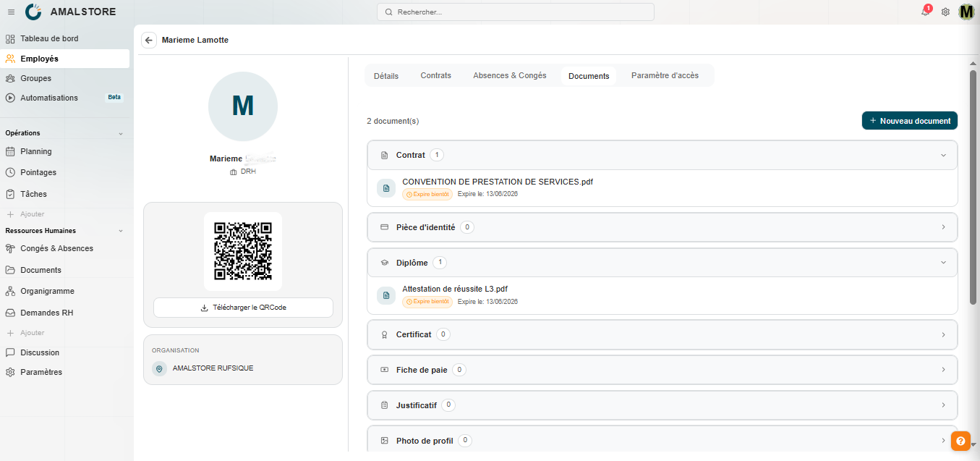The height and width of the screenshot is (461, 980).
Task: Open the settings gear in top bar
Action: (x=945, y=12)
